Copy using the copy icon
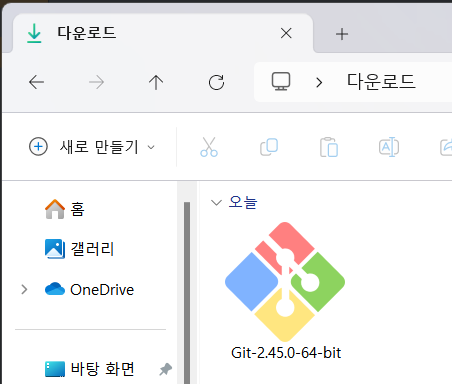Viewport: 452px width, 384px height. coord(269,147)
